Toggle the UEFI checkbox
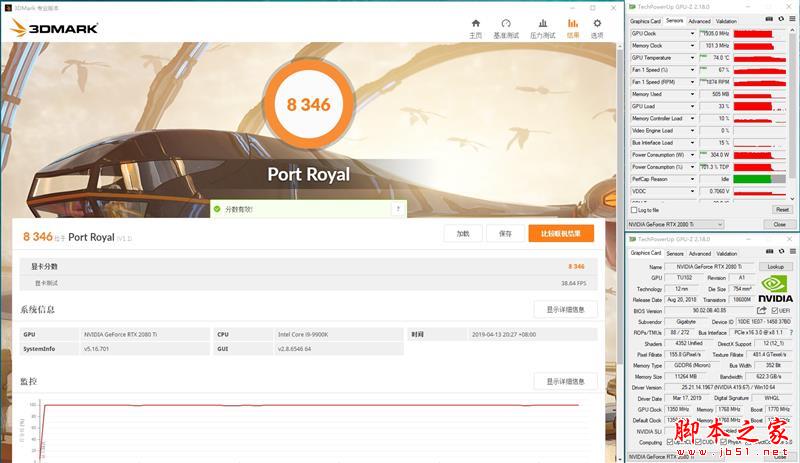800x463 pixels. tap(774, 310)
